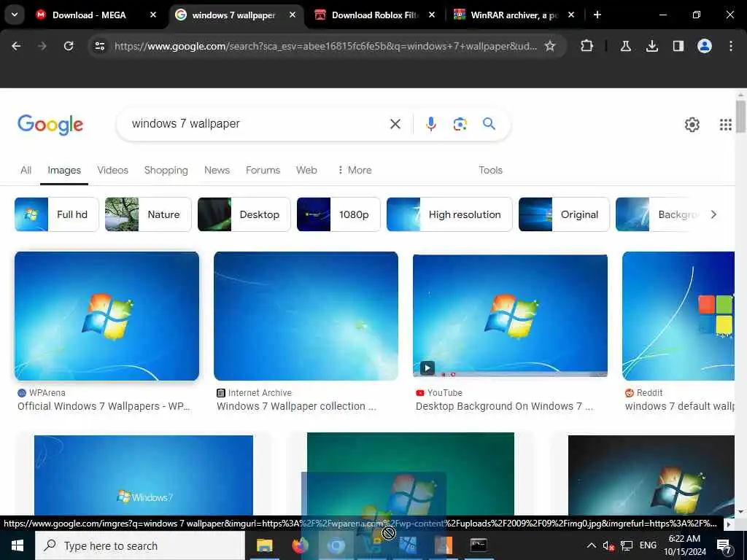Screen dimensions: 747x560
Task: Open Desktop Background On Windows 7 link
Action: pos(505,406)
